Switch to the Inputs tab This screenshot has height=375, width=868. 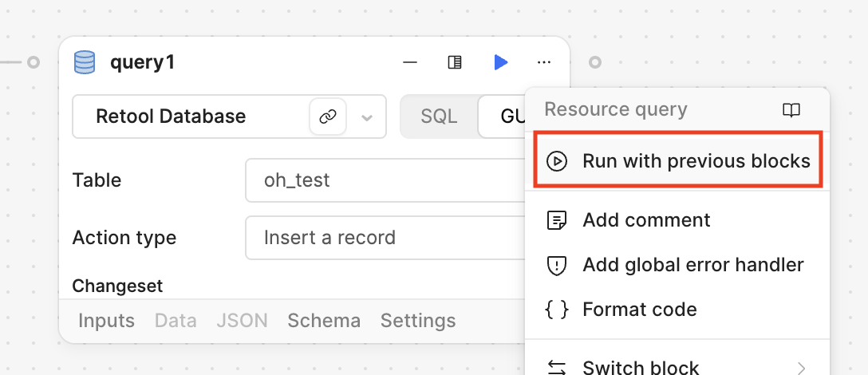[x=106, y=321]
